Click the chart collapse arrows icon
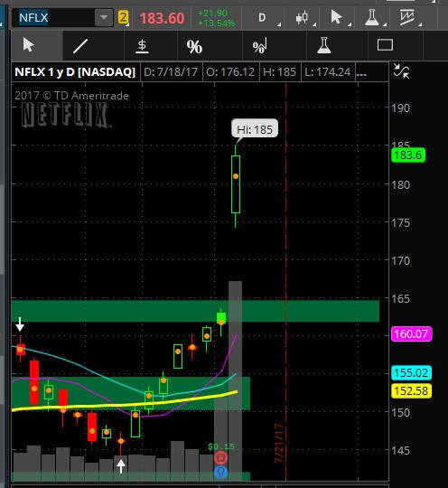Screen dimensions: 448x488 401,71
